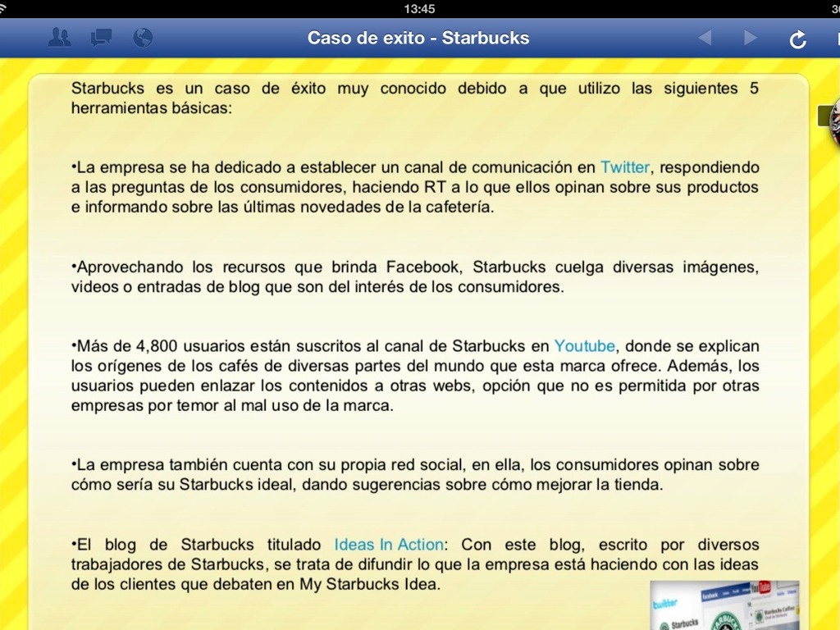Follow the Twitter hyperlink

(x=625, y=167)
